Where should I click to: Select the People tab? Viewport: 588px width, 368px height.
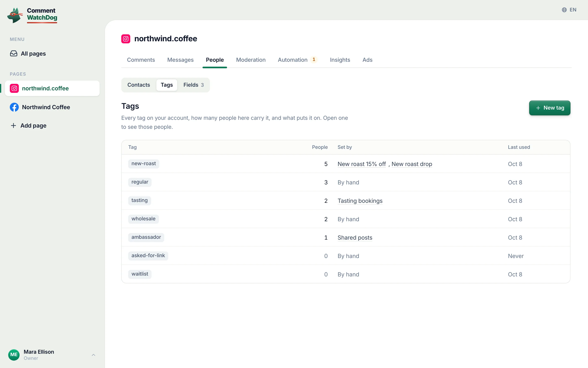tap(215, 60)
